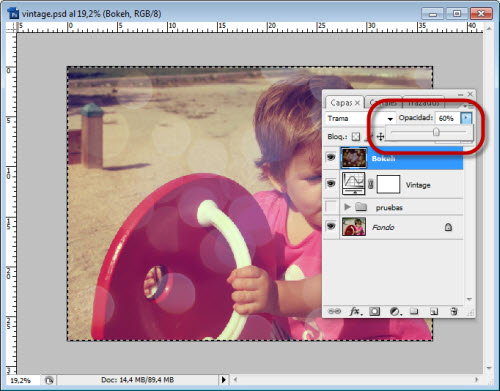Screen dimensions: 500x391
Task: Switch to the Trazados tab
Action: coord(424,103)
